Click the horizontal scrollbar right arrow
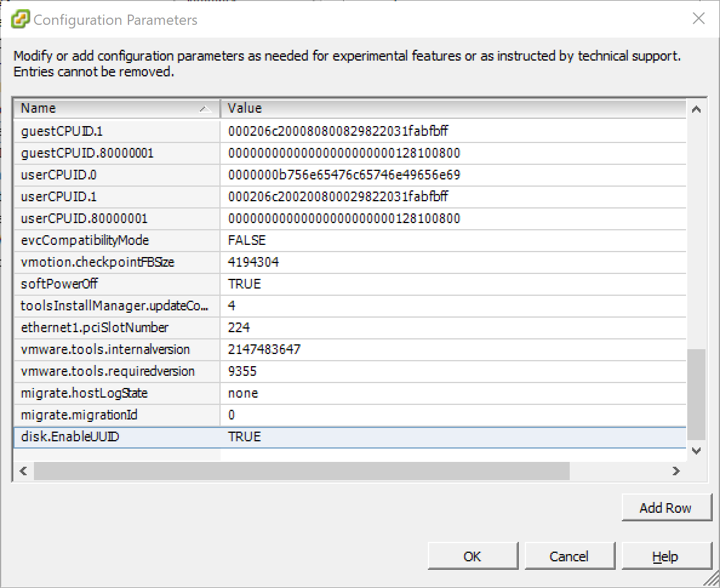Image resolution: width=720 pixels, height=588 pixels. coord(676,471)
